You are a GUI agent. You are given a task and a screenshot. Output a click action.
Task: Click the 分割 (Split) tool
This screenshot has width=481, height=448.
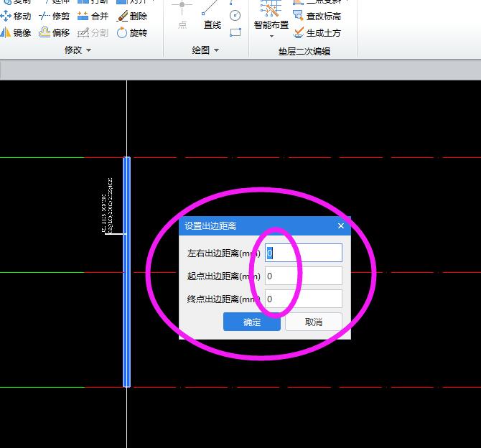coord(93,32)
